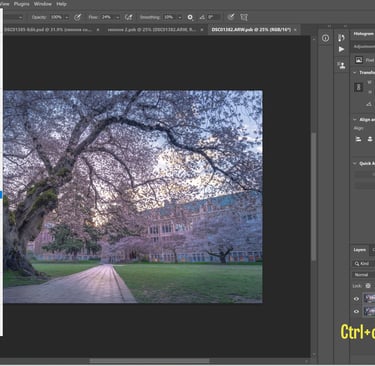Viewport: 375px width, 366px height.
Task: Click the brush angle value field
Action: 213,17
